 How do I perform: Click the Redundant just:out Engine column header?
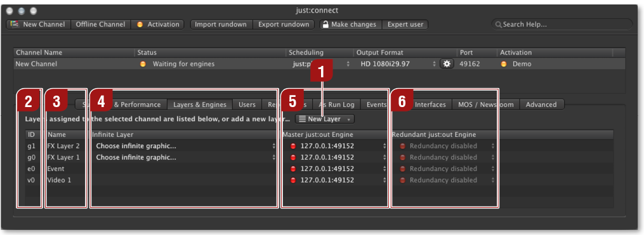503,134
